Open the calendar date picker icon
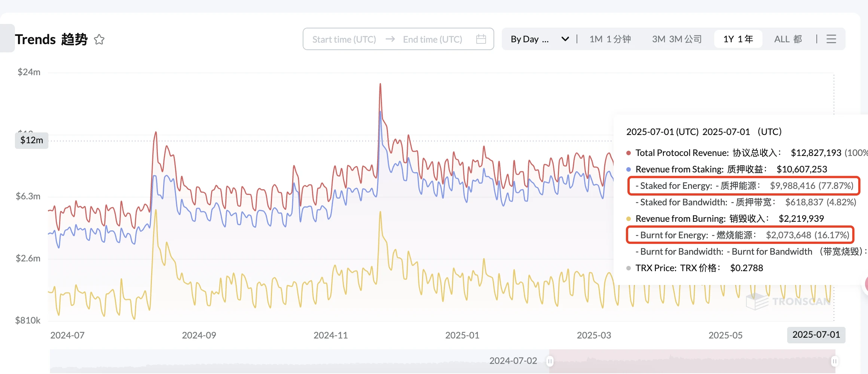The height and width of the screenshot is (374, 868). [x=481, y=39]
